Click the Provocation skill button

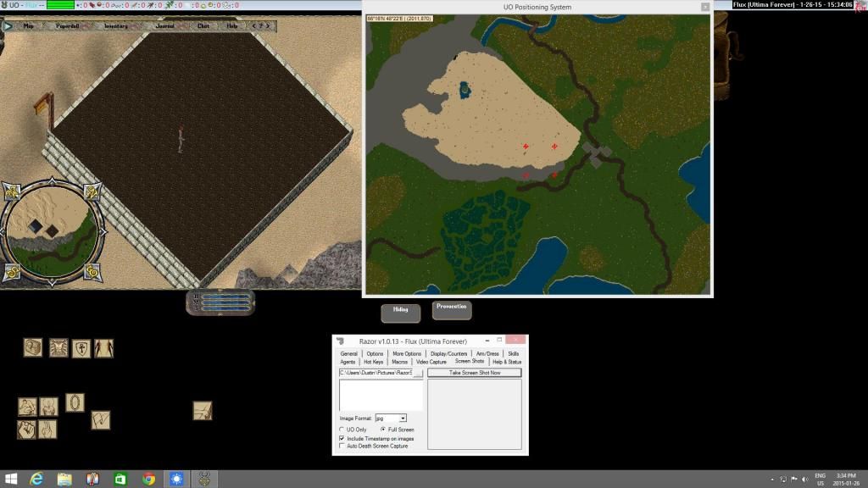pos(452,310)
